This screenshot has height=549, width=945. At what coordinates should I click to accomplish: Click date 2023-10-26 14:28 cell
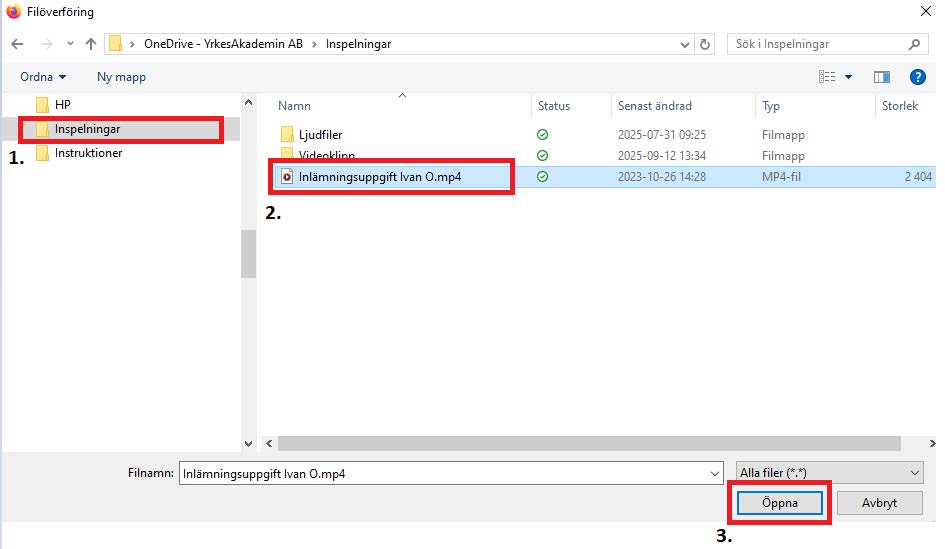click(x=661, y=177)
